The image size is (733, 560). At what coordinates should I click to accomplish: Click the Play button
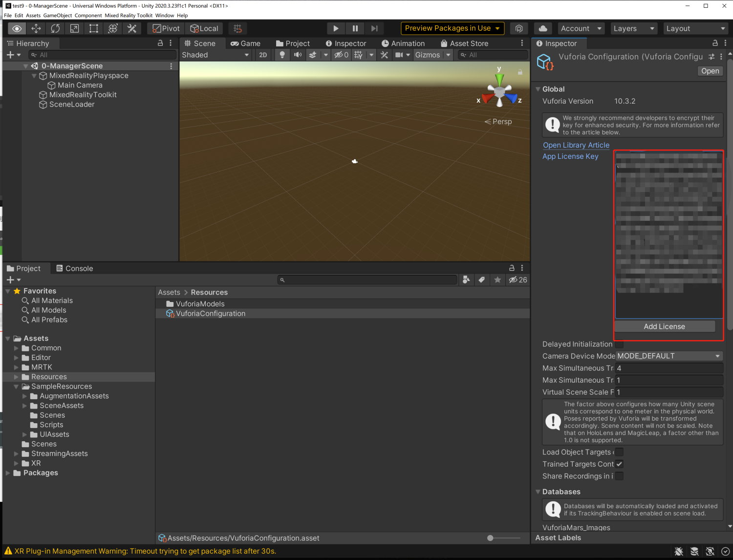pyautogui.click(x=336, y=28)
